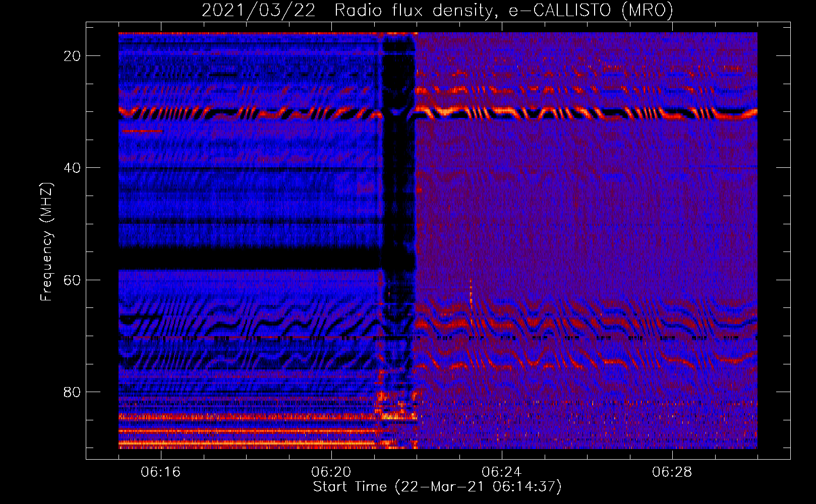The width and height of the screenshot is (816, 504).
Task: Click the '06:24' time tick label
Action: pos(501,472)
